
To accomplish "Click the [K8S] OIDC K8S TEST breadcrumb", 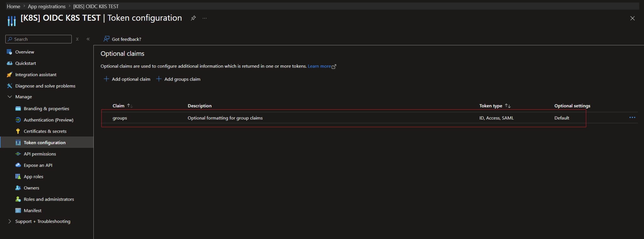I will 96,6.
